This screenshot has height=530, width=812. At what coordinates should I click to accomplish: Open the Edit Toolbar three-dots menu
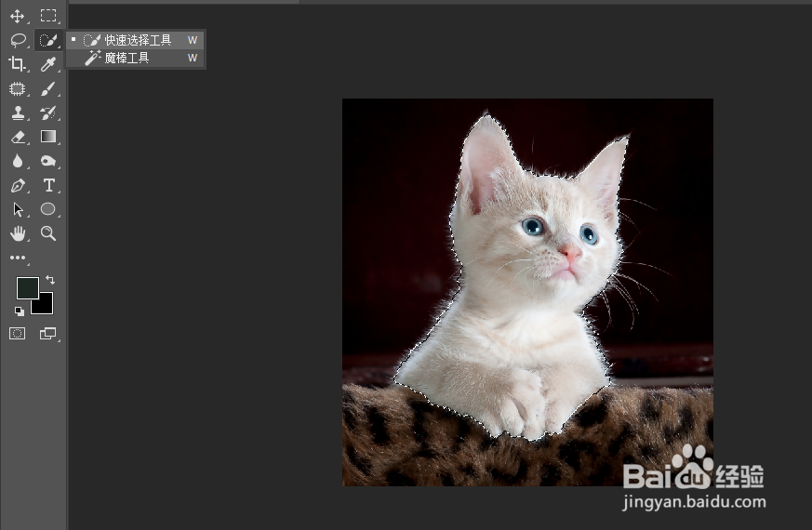coord(18,258)
